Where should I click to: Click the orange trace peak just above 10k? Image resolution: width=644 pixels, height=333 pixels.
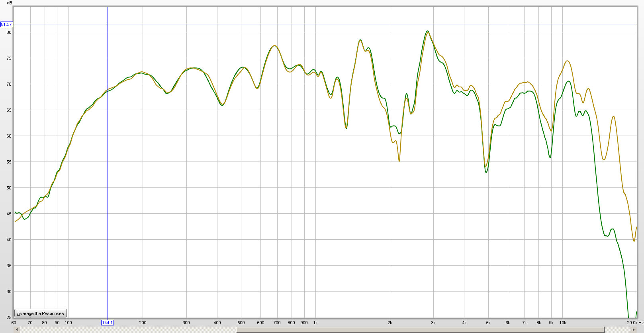click(x=567, y=61)
